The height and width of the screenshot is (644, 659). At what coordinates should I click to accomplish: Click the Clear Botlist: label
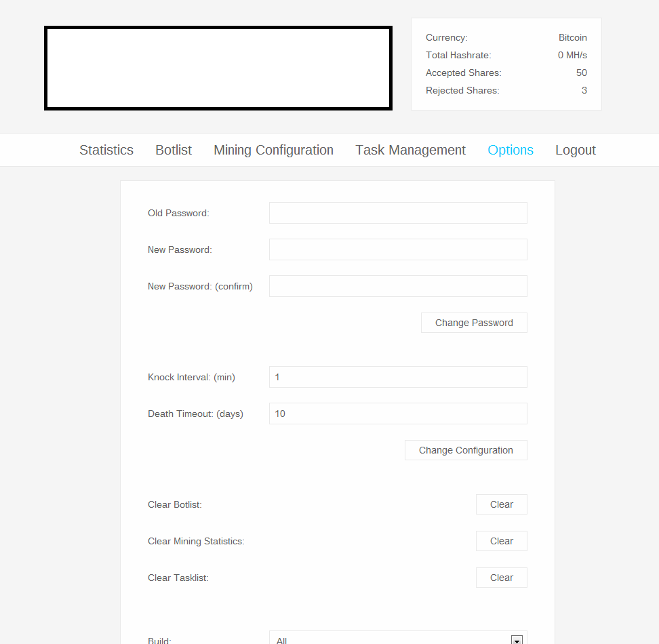click(174, 504)
